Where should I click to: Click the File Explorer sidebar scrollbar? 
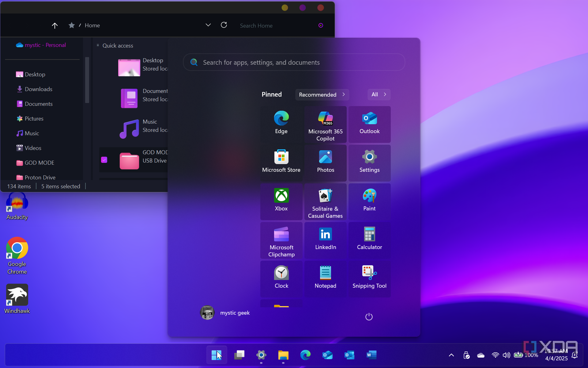click(87, 80)
